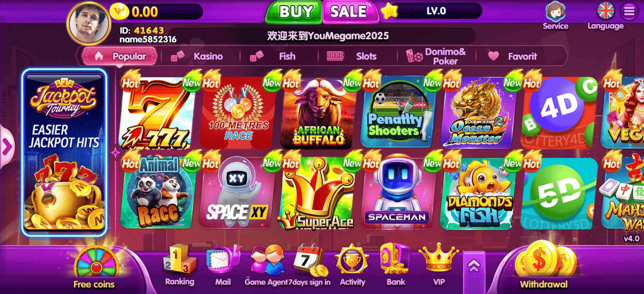644x294 pixels.
Task: Expand the bottom bar up chevron
Action: pos(474,267)
